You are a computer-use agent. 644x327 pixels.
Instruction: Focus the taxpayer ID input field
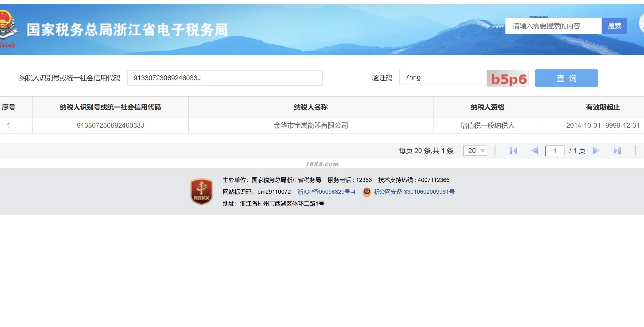pyautogui.click(x=225, y=78)
